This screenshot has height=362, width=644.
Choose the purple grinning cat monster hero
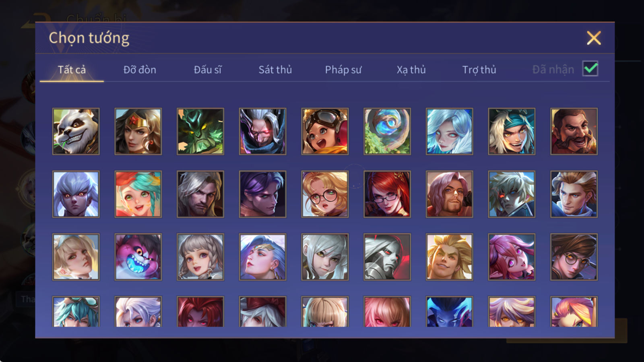(x=138, y=257)
